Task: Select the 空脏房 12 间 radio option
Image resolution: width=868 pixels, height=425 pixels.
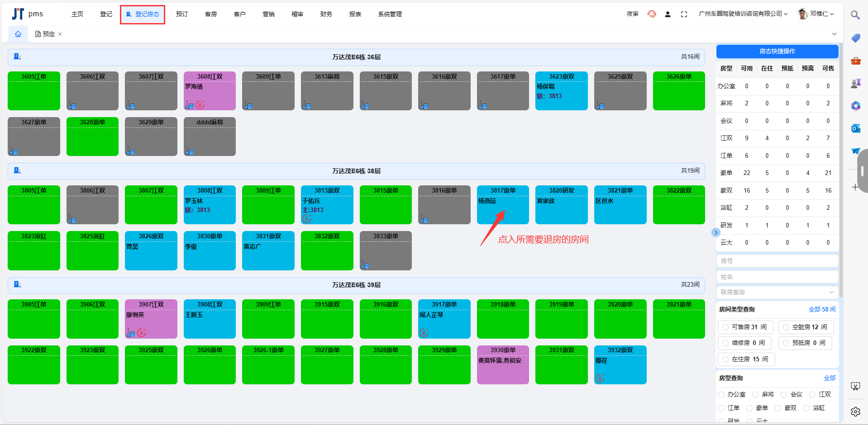Action: 786,327
